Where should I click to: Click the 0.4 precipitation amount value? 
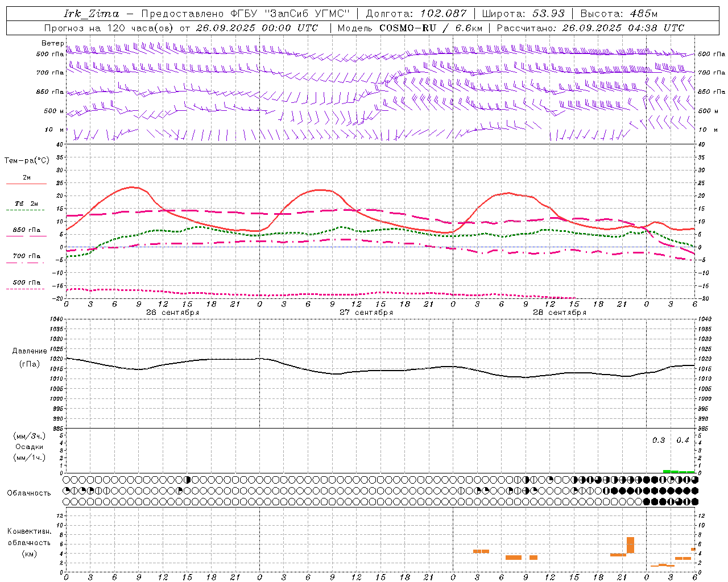click(x=682, y=440)
